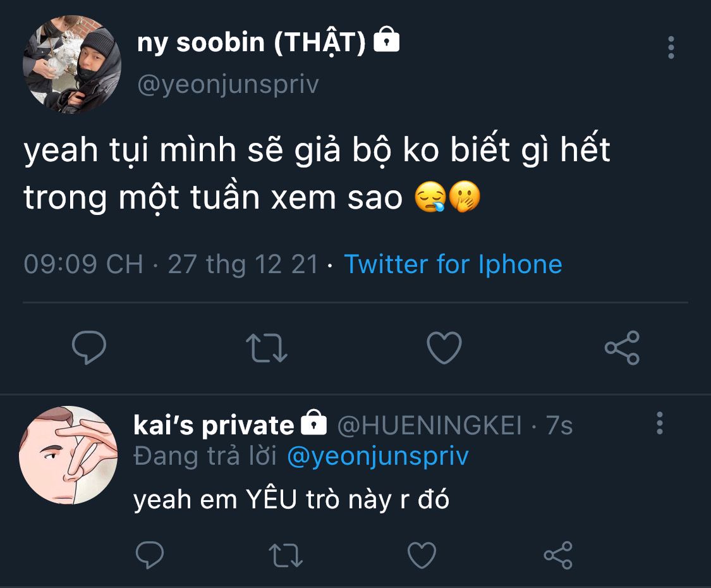Share the main tweet
This screenshot has height=588, width=711.
point(622,348)
